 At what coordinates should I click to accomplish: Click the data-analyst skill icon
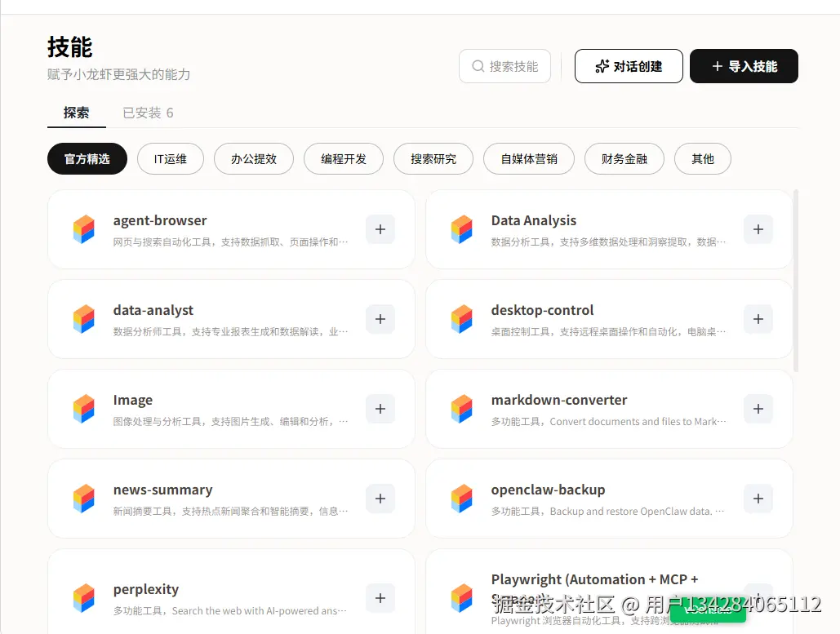coord(83,319)
